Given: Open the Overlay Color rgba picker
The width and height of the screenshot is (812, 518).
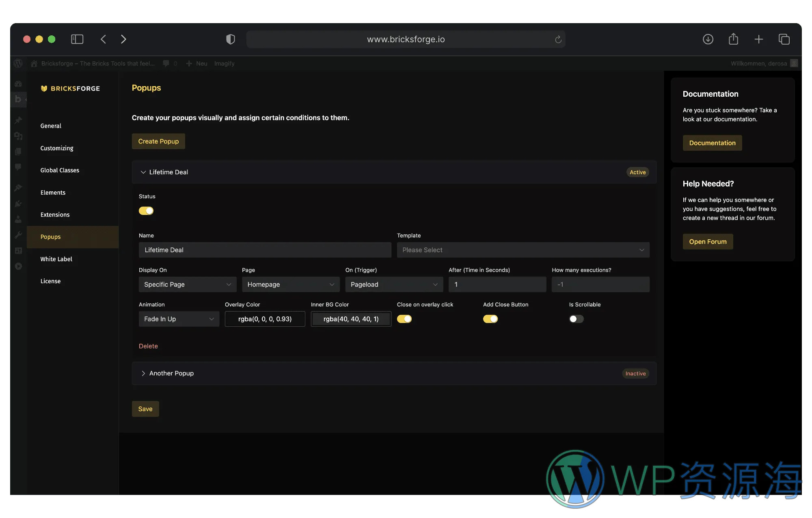Looking at the screenshot, I should pos(265,319).
